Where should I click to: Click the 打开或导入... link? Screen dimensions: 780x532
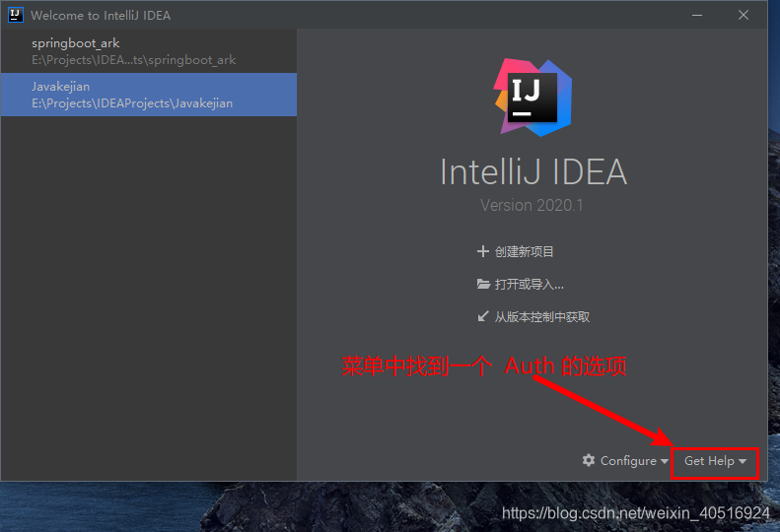pyautogui.click(x=529, y=285)
